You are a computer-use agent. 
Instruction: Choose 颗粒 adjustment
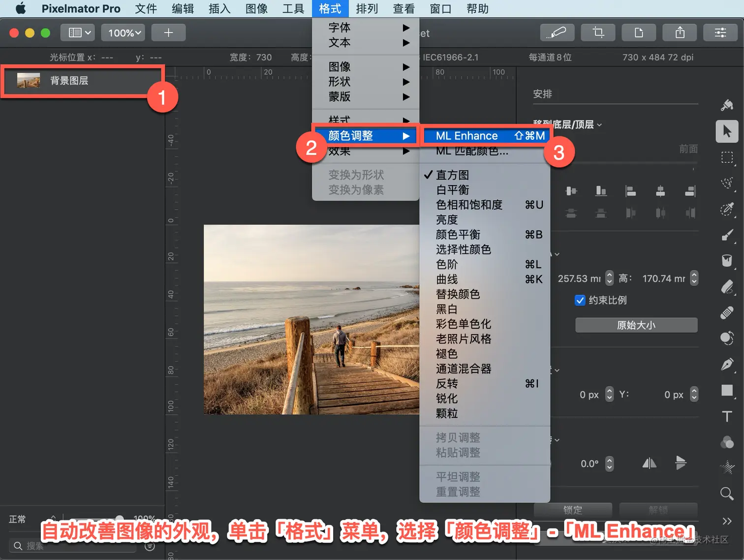pyautogui.click(x=484, y=413)
